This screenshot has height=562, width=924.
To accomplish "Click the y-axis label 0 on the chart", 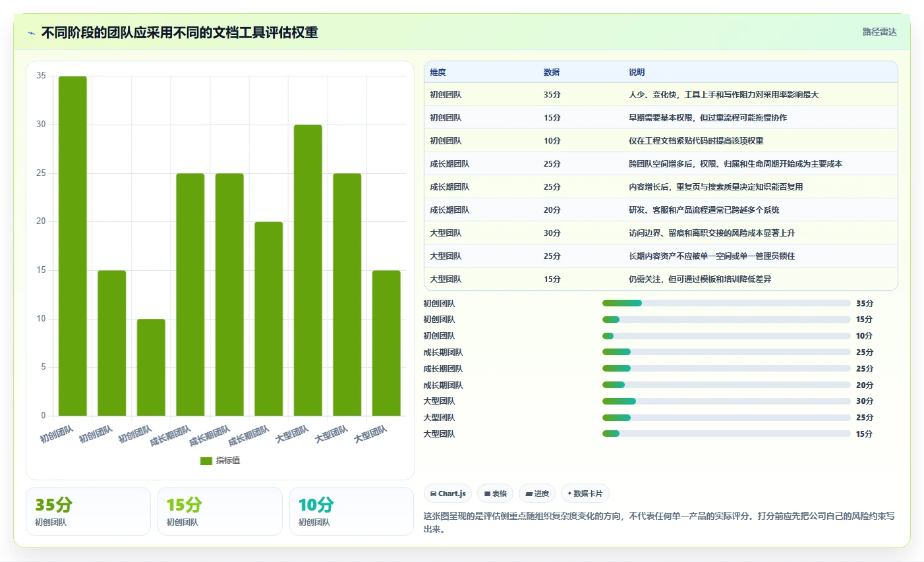I will [x=43, y=416].
